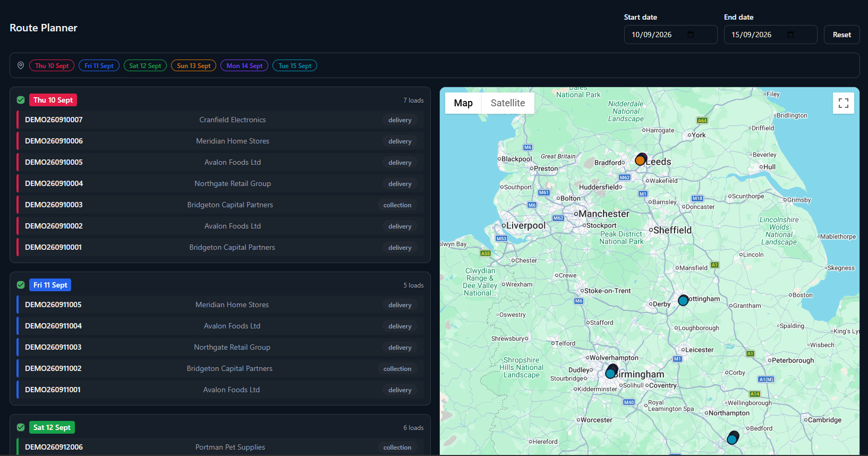Open calendar picker in End date field
Viewport: 868px width, 456px height.
(x=790, y=35)
